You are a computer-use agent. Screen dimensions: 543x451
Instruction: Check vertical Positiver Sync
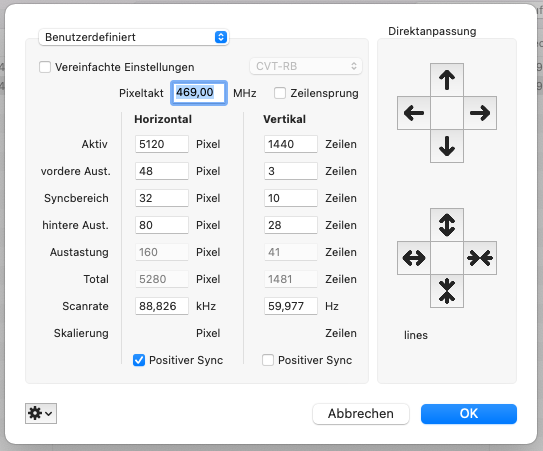(268, 360)
